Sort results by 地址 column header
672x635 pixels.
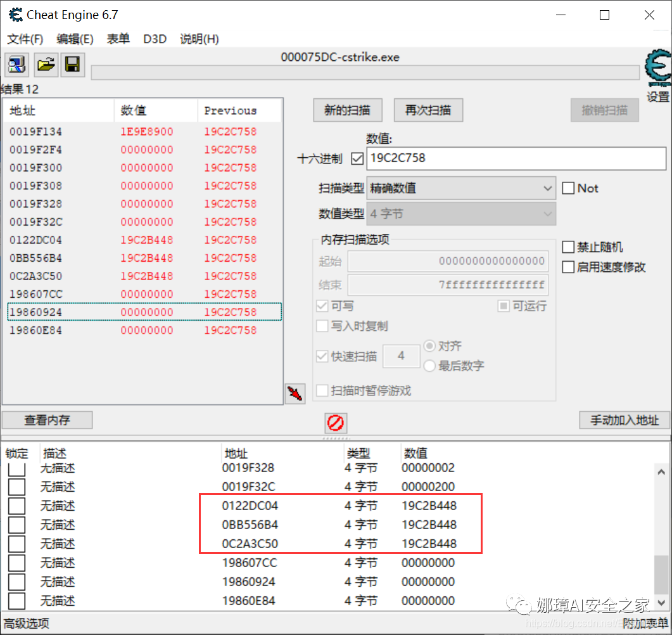coord(59,111)
